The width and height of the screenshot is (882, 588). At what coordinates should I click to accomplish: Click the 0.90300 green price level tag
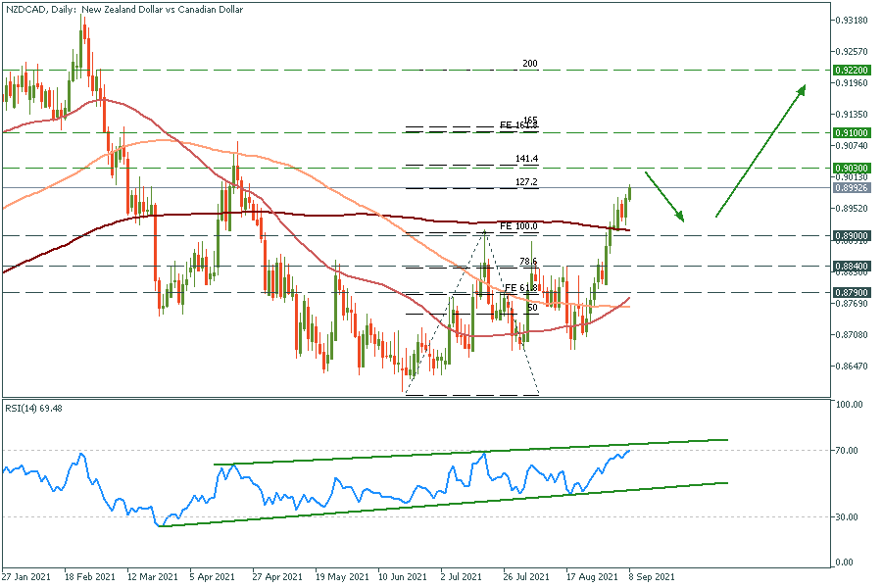point(849,168)
